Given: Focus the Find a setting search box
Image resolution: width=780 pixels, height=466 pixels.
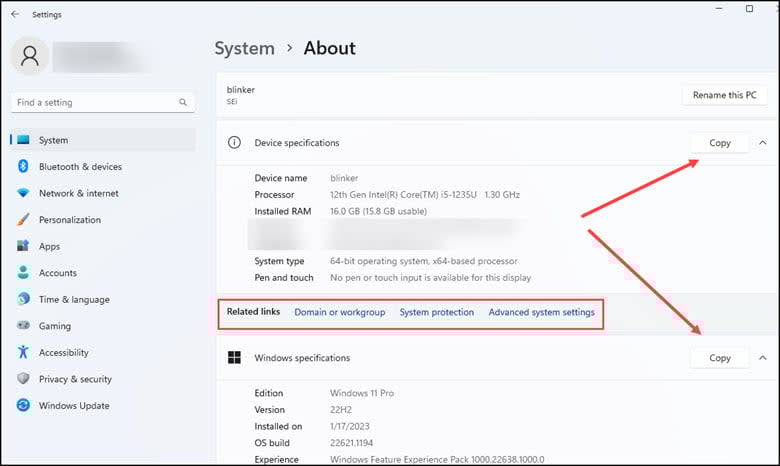Looking at the screenshot, I should point(103,102).
